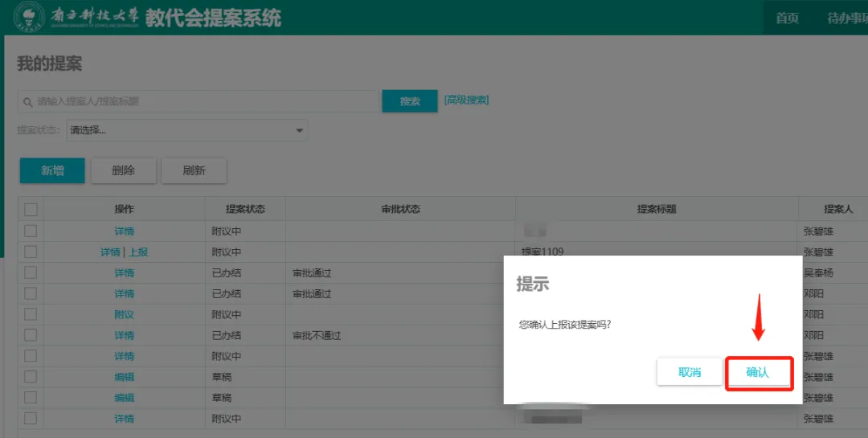Open the 提案状态 请选择 dropdown

(186, 130)
